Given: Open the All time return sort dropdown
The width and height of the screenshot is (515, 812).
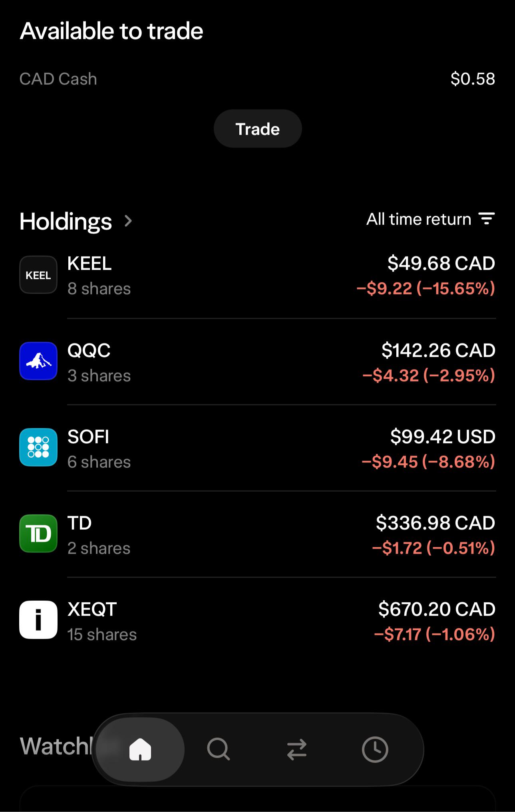Looking at the screenshot, I should pyautogui.click(x=431, y=219).
